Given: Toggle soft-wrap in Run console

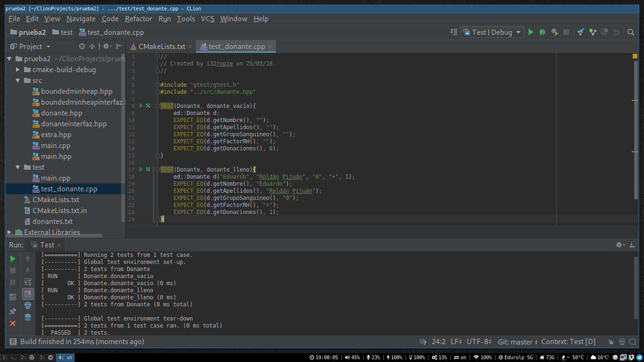Looking at the screenshot, I should pyautogui.click(x=28, y=282).
